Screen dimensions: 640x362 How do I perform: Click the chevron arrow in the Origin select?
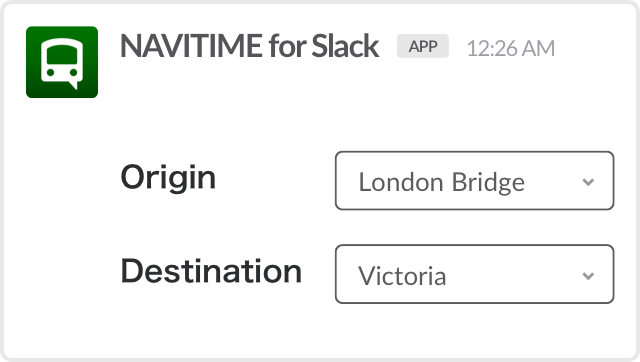588,182
